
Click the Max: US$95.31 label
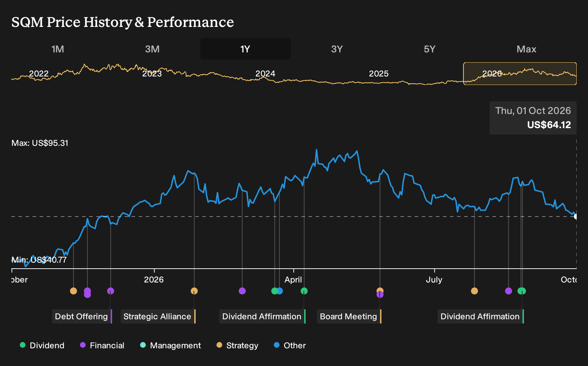[x=40, y=143]
